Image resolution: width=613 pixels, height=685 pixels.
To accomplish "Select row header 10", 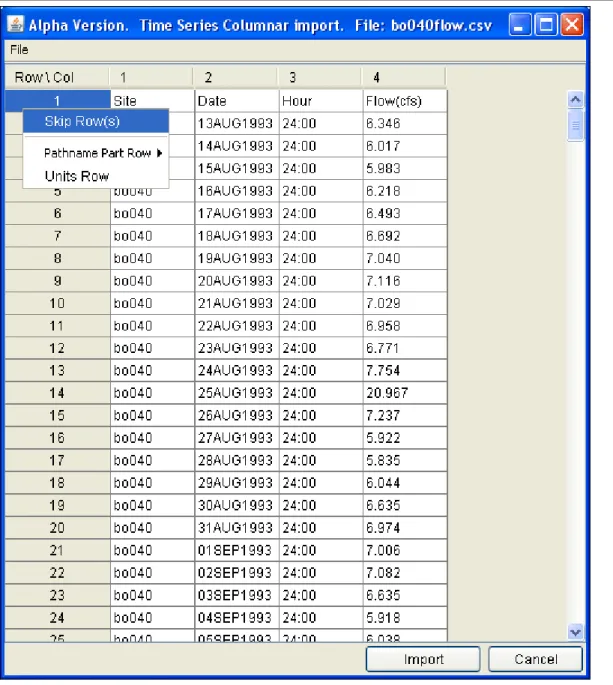I will click(x=57, y=303).
